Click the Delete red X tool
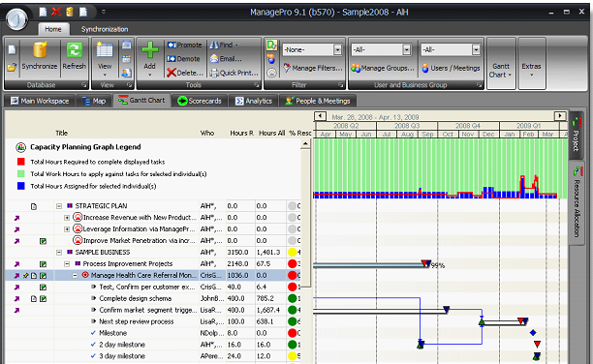 tap(185, 73)
